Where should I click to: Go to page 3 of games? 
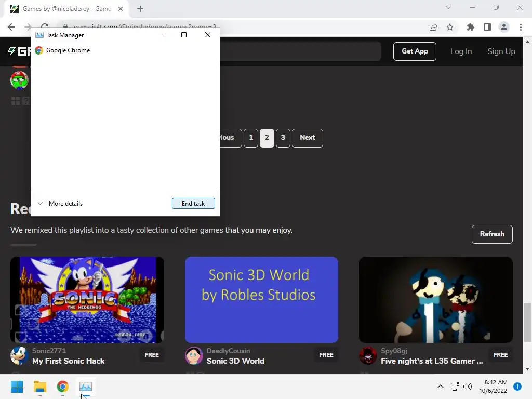[x=283, y=138]
